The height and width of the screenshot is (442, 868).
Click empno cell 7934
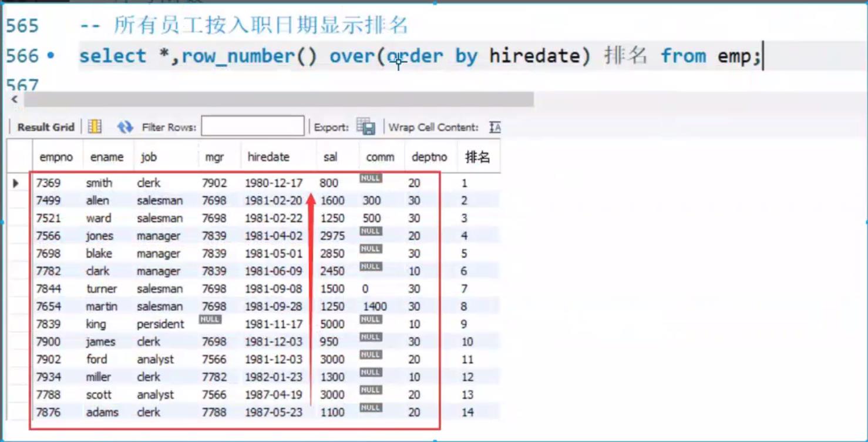click(48, 377)
